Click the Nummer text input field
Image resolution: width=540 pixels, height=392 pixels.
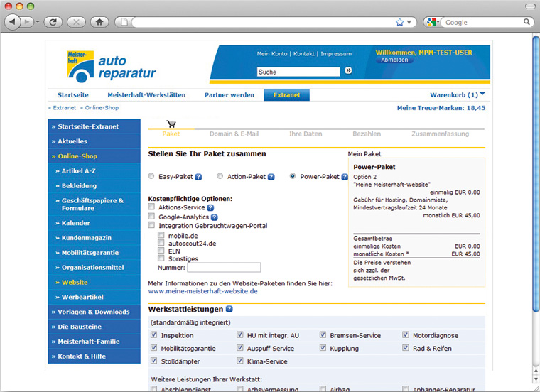point(224,268)
